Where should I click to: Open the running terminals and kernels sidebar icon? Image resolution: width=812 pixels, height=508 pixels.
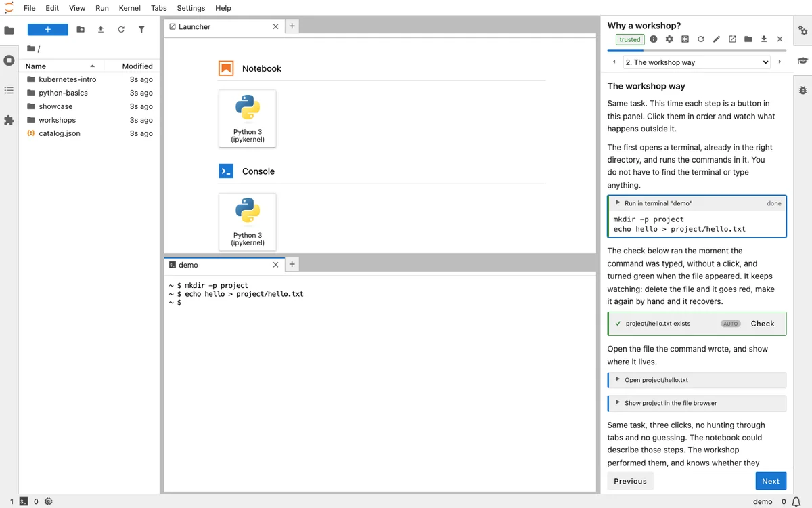[x=9, y=60]
